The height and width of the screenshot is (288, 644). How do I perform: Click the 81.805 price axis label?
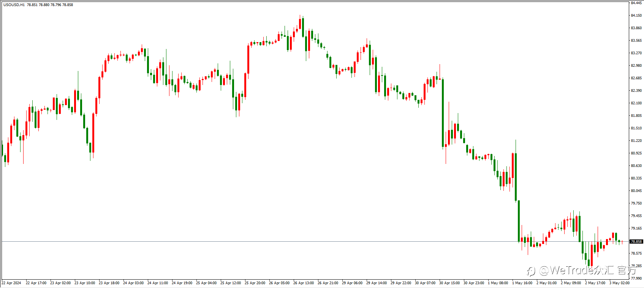(x=636, y=116)
